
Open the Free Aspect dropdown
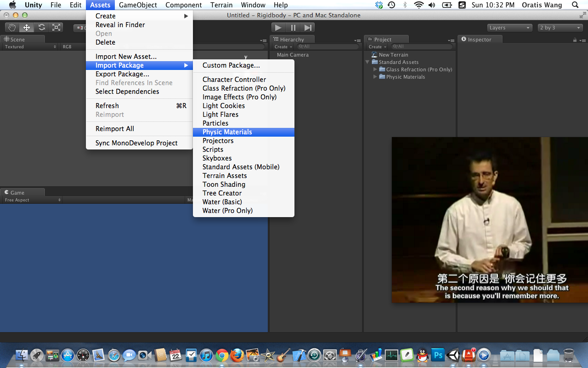pyautogui.click(x=32, y=200)
